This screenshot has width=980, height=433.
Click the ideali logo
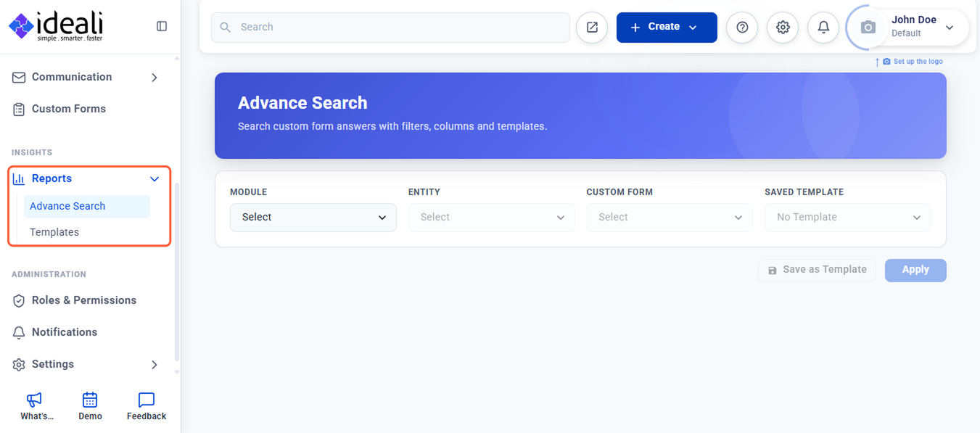pyautogui.click(x=56, y=27)
